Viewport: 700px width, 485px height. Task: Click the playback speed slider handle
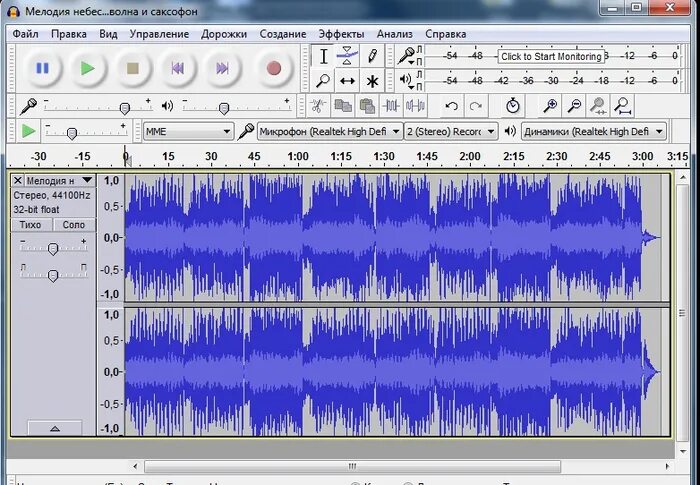pyautogui.click(x=71, y=133)
